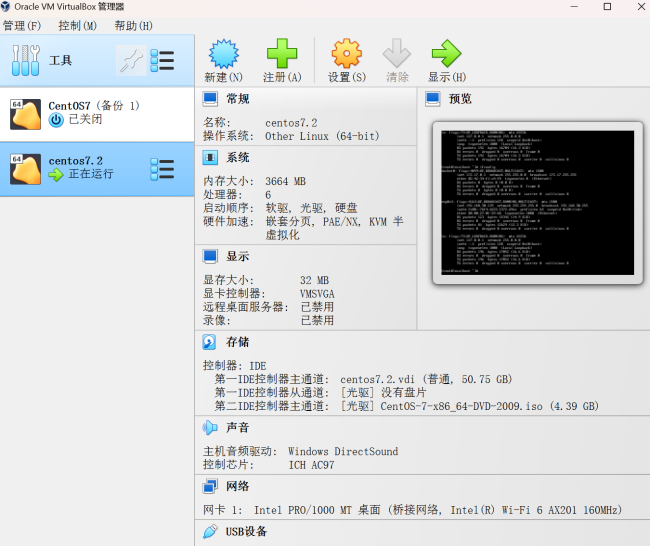The height and width of the screenshot is (546, 650).
Task: Click the 网络 section network icon
Action: coord(210,486)
